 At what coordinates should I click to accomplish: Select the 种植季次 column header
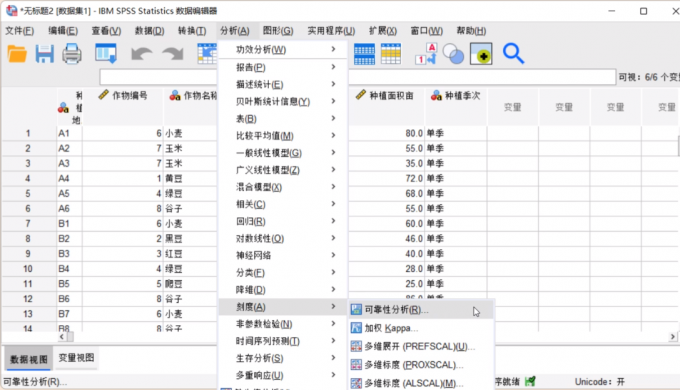pyautogui.click(x=456, y=106)
